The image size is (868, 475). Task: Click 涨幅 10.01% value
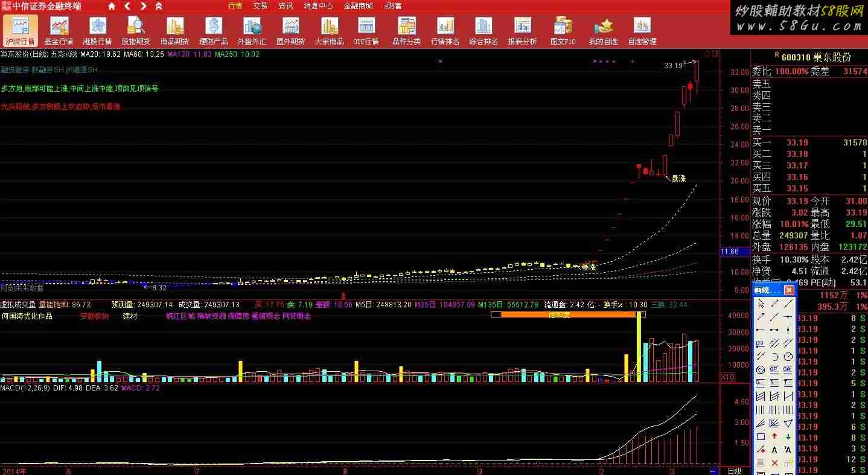(794, 224)
